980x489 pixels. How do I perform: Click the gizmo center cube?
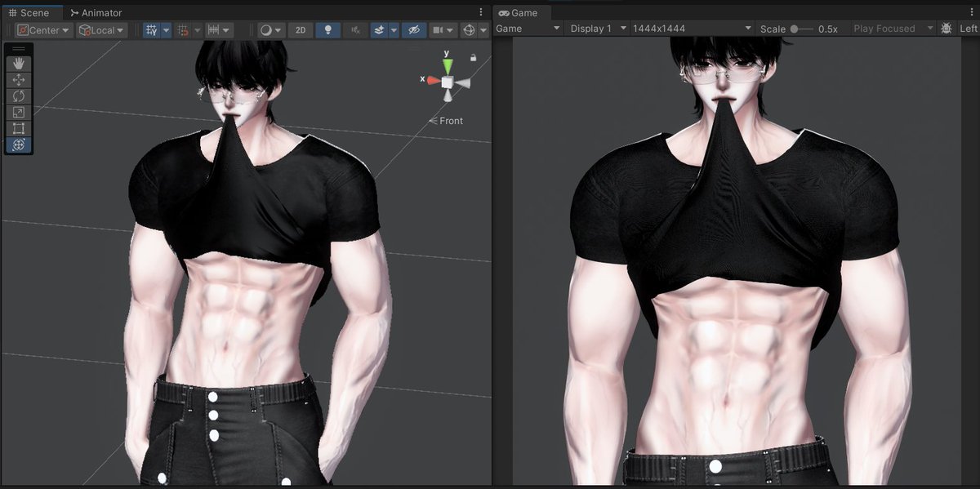click(448, 82)
